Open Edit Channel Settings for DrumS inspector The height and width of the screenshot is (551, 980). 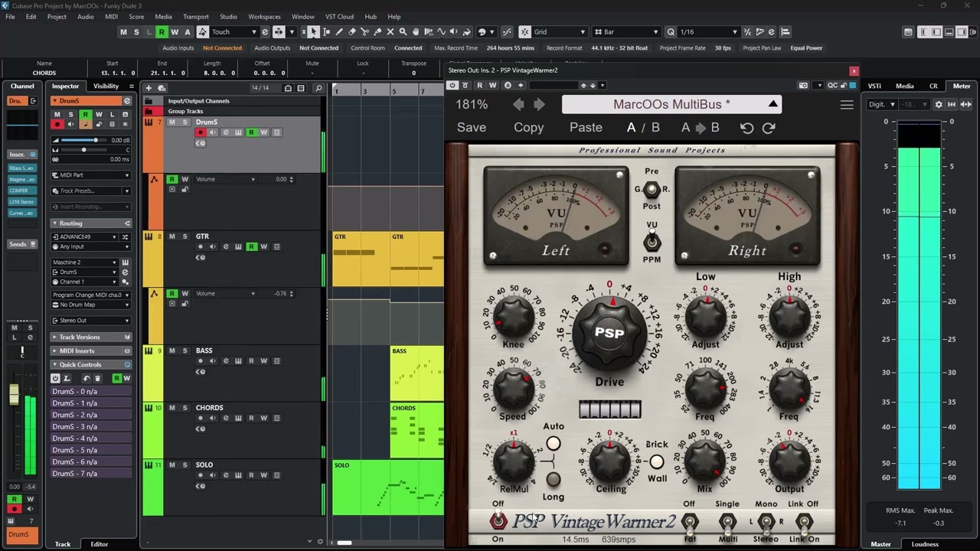(127, 101)
